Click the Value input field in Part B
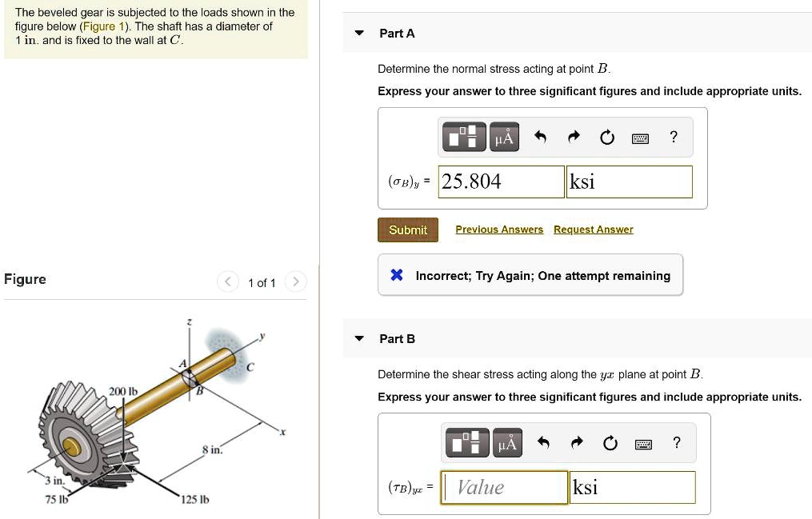The width and height of the screenshot is (812, 519). (504, 487)
